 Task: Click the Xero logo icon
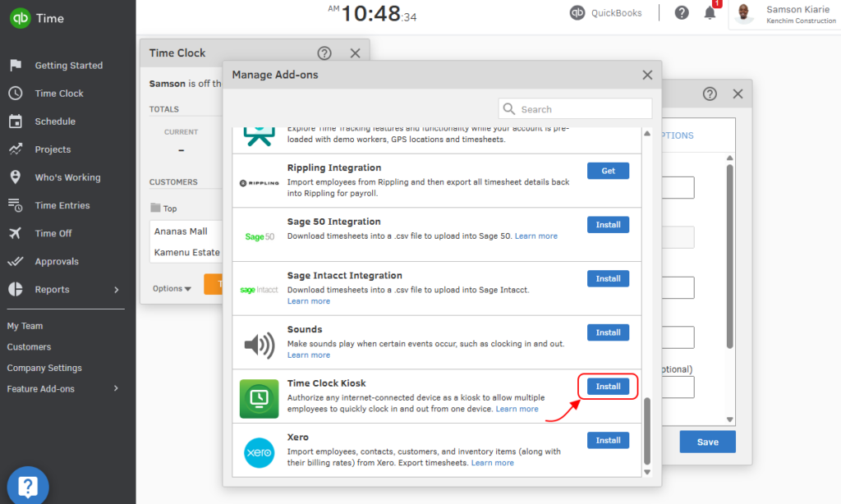259,452
